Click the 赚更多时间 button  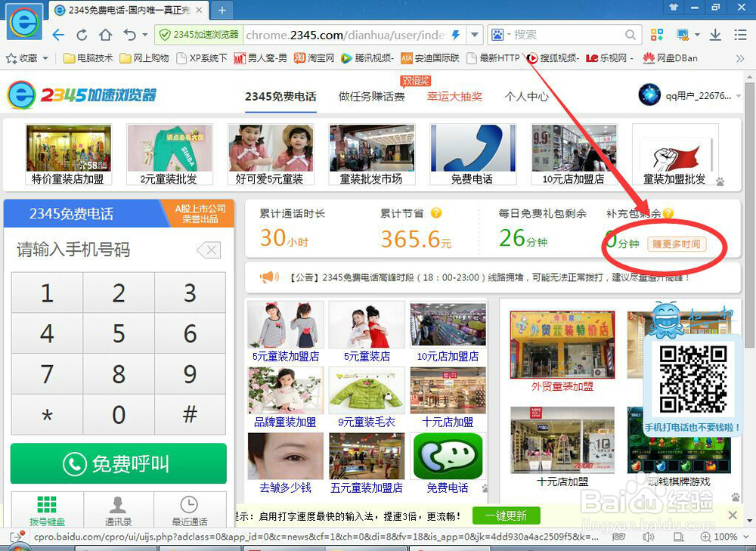677,244
